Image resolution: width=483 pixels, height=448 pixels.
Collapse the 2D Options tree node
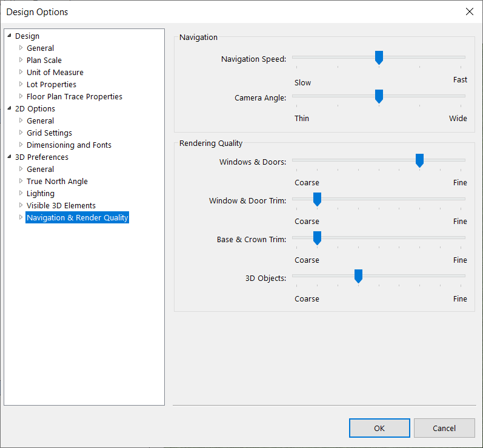10,108
